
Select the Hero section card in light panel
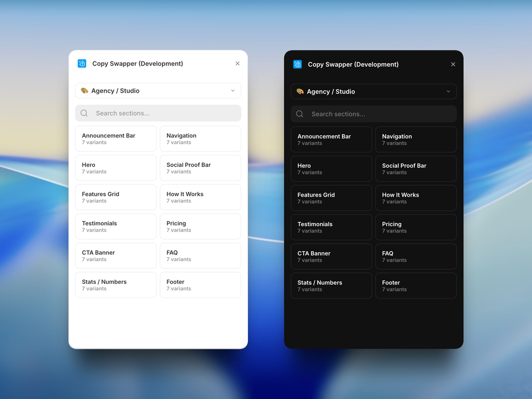tap(116, 168)
